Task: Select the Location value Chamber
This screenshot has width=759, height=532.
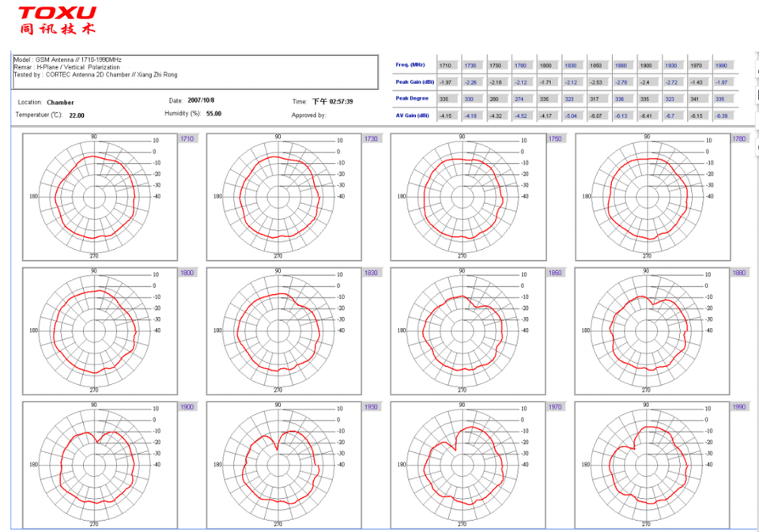Action: [61, 103]
